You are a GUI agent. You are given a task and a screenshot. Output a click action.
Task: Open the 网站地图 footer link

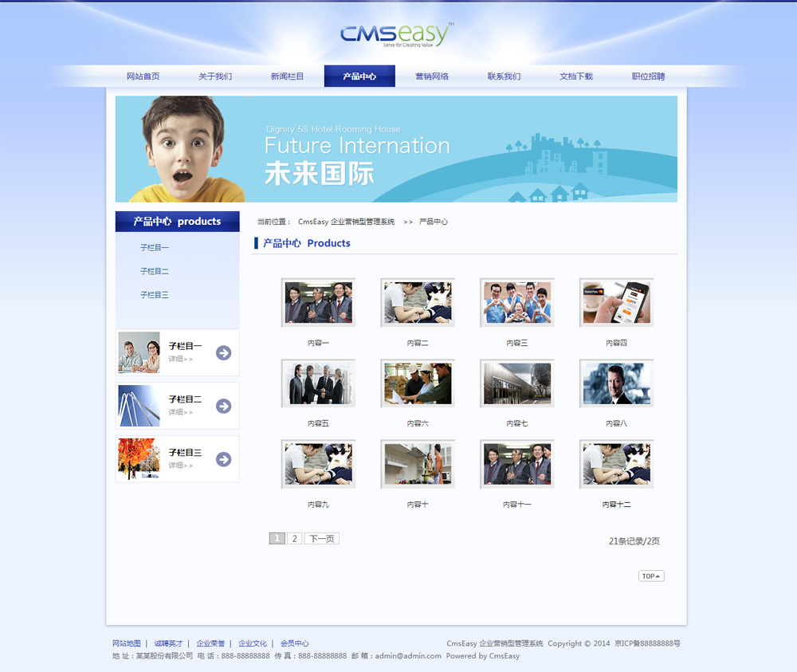pyautogui.click(x=127, y=643)
